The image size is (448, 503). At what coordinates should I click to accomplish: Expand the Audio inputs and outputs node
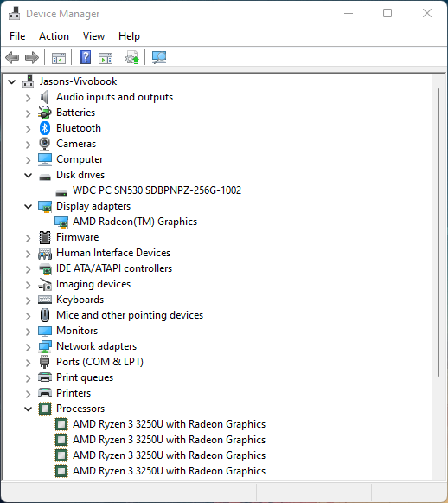[29, 98]
